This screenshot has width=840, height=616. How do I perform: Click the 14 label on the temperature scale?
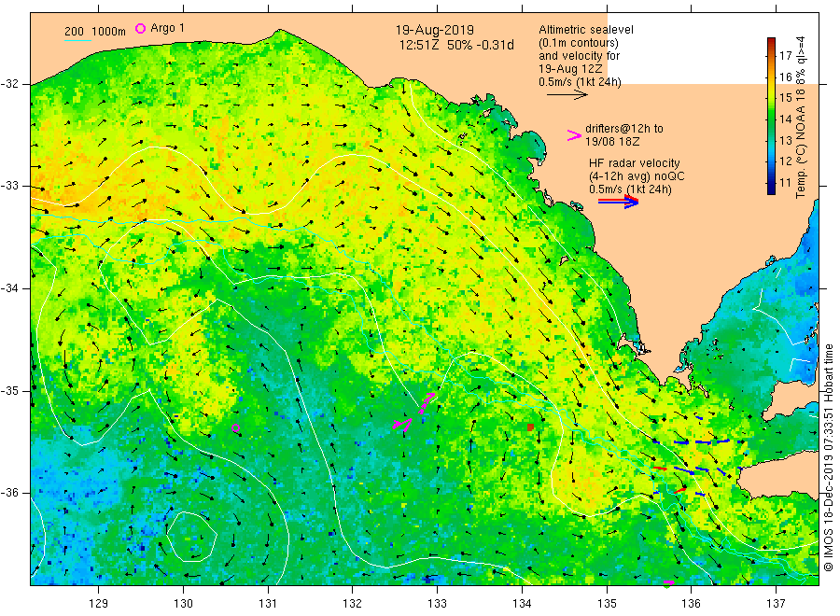785,119
